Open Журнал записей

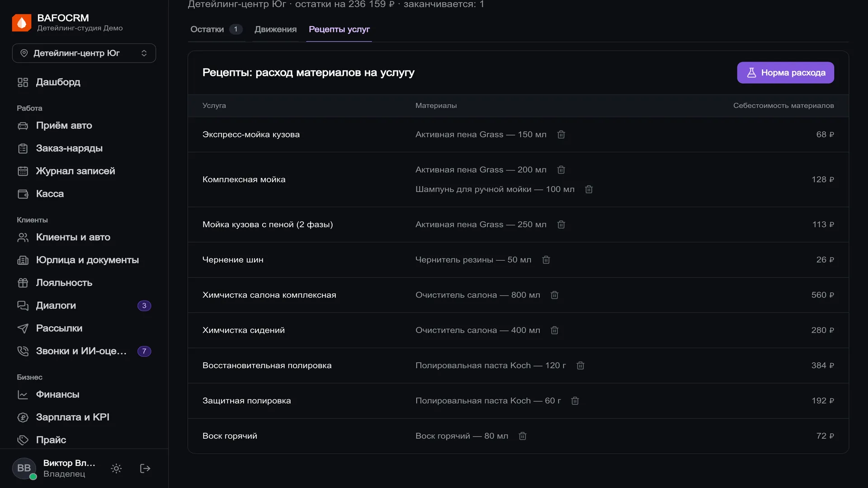84,171
